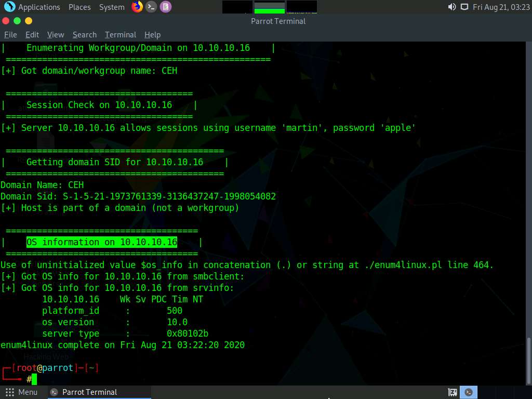The image size is (532, 399).
Task: Click 'Session Check on 10.10.10.16' header
Action: coord(99,105)
